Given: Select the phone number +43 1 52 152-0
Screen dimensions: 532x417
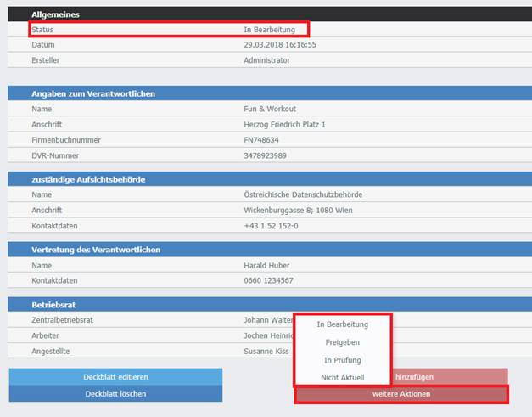Looking at the screenshot, I should point(271,226).
